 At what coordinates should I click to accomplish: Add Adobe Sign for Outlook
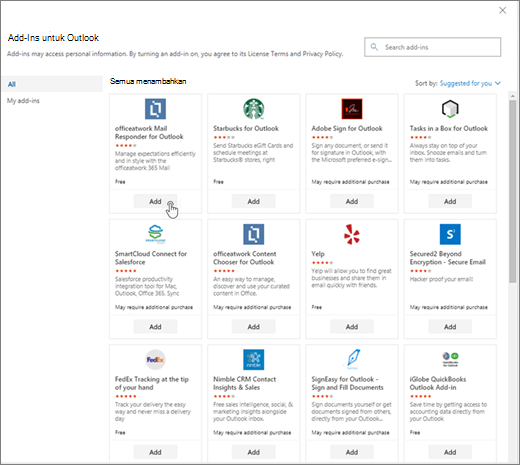click(x=352, y=201)
